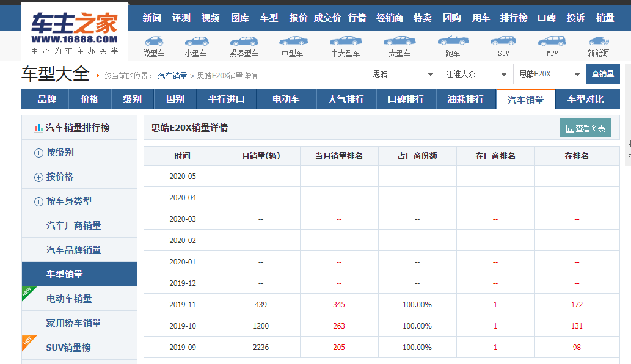Image resolution: width=631 pixels, height=364 pixels.
Task: Click the 微型车 car icon
Action: pyautogui.click(x=154, y=41)
